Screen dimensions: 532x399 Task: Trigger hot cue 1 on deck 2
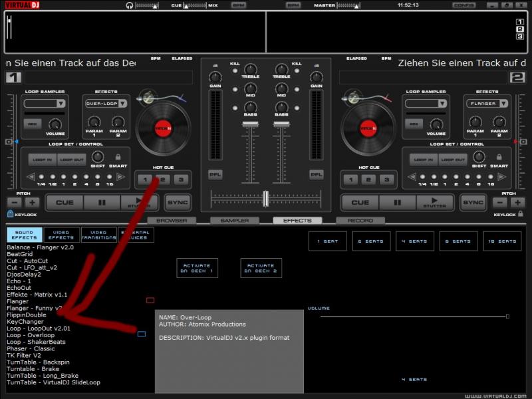tap(351, 180)
